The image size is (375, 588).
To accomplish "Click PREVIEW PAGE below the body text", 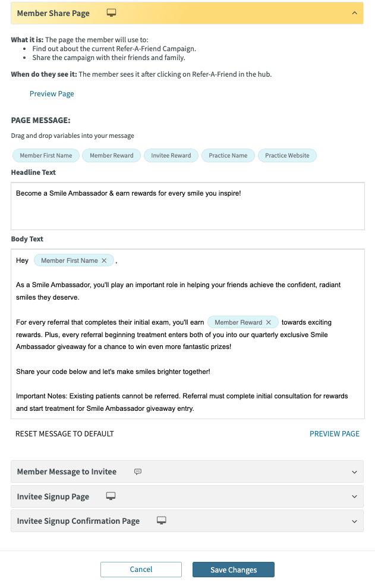I will [334, 433].
